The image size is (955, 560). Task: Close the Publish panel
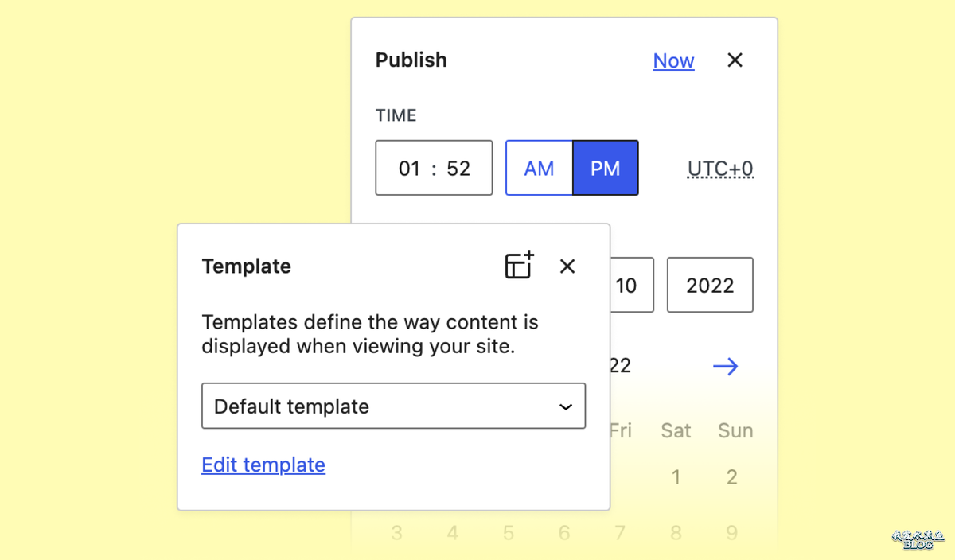(735, 60)
